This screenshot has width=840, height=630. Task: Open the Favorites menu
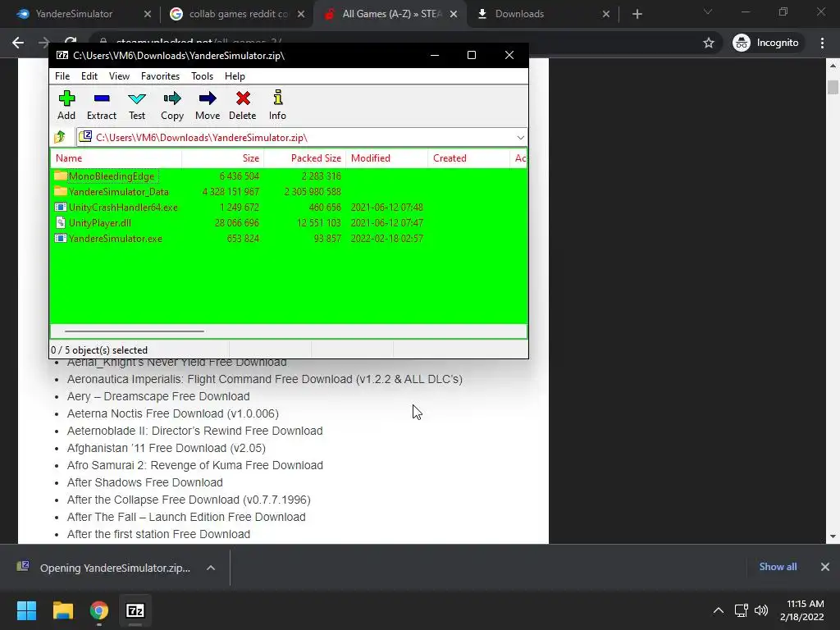tap(160, 76)
